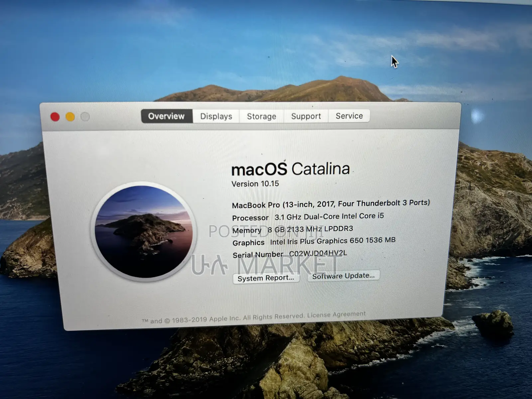
Task: Click the System Report... button
Action: tap(266, 278)
